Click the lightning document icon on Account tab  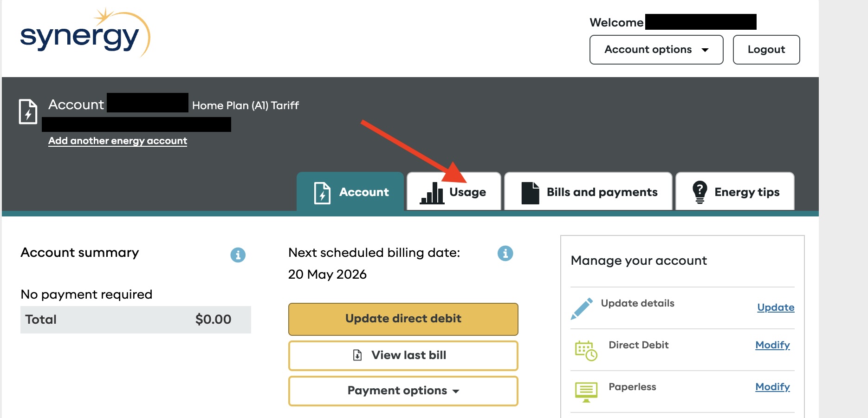click(322, 193)
